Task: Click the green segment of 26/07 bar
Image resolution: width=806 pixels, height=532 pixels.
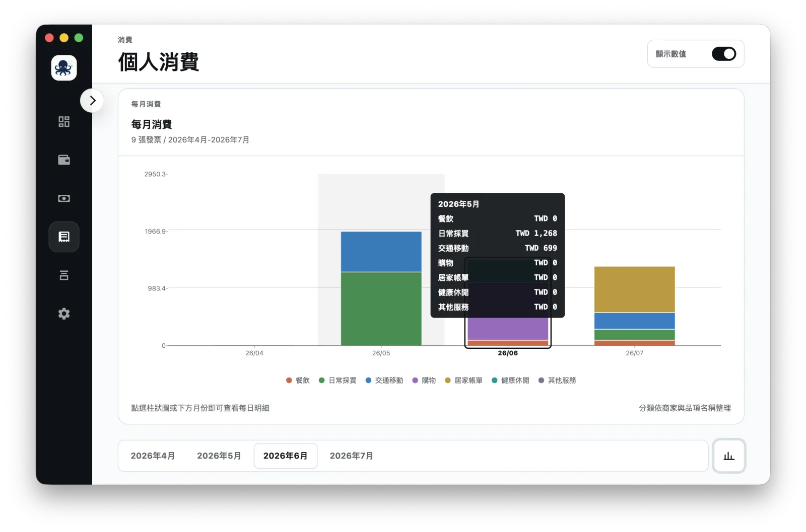Action: pos(635,335)
